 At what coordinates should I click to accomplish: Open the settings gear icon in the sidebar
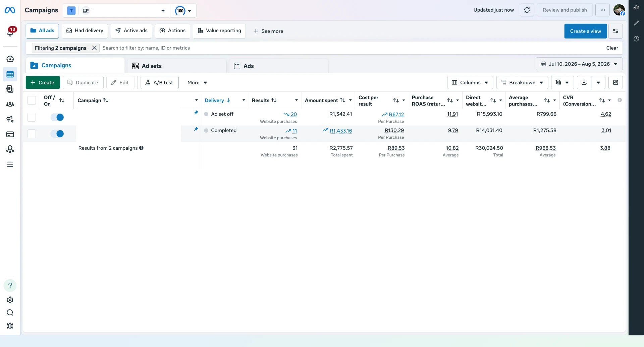coord(10,300)
